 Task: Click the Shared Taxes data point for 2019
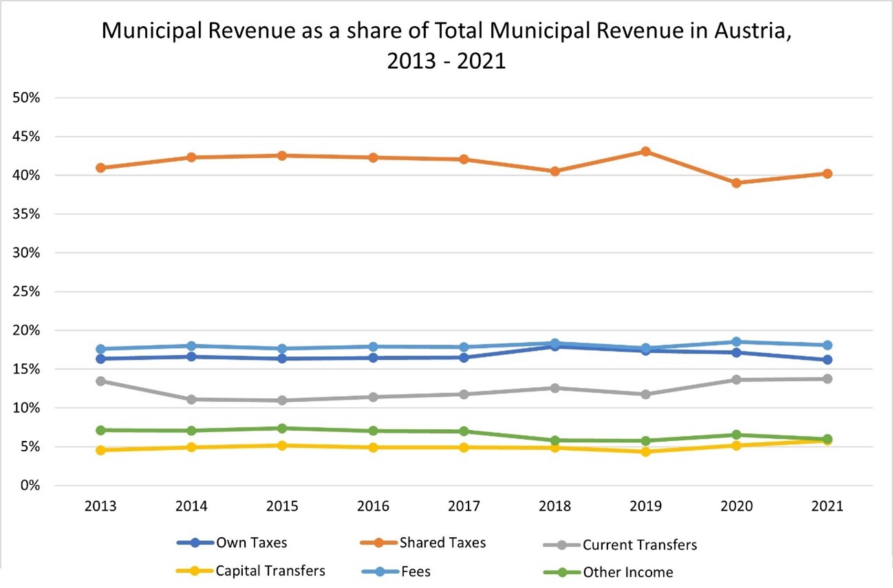[x=645, y=150]
